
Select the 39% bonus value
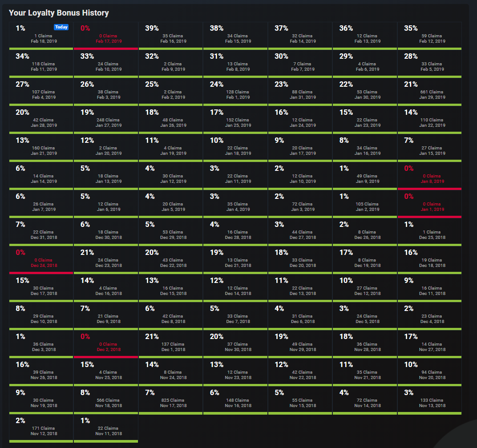(152, 28)
